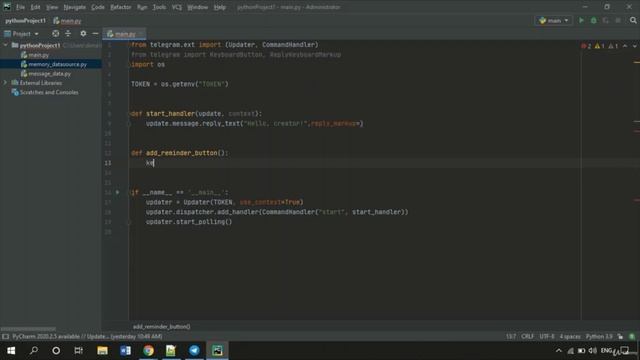Viewport: 640px width, 360px height.
Task: Open File Explorer from taskbar
Action: click(102, 351)
